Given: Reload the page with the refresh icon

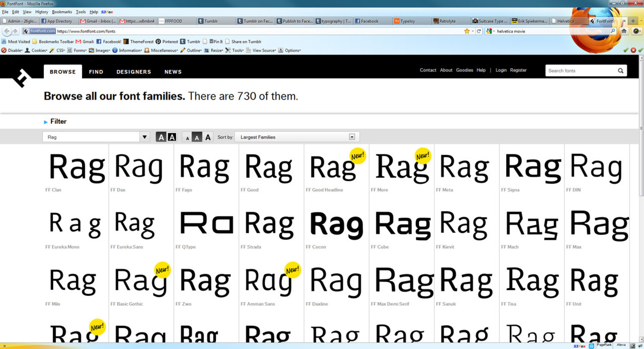Looking at the screenshot, I should 479,31.
